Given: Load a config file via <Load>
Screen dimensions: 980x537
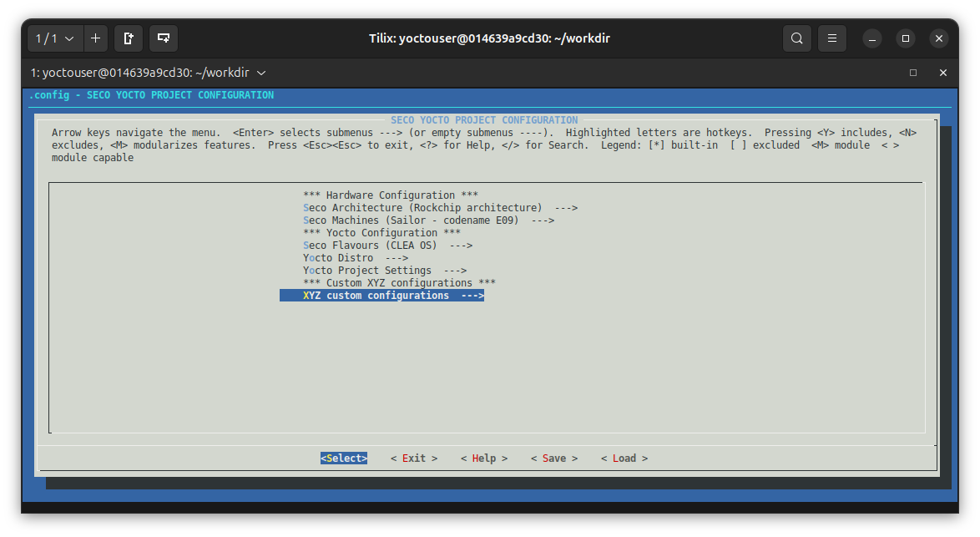Looking at the screenshot, I should click(624, 458).
